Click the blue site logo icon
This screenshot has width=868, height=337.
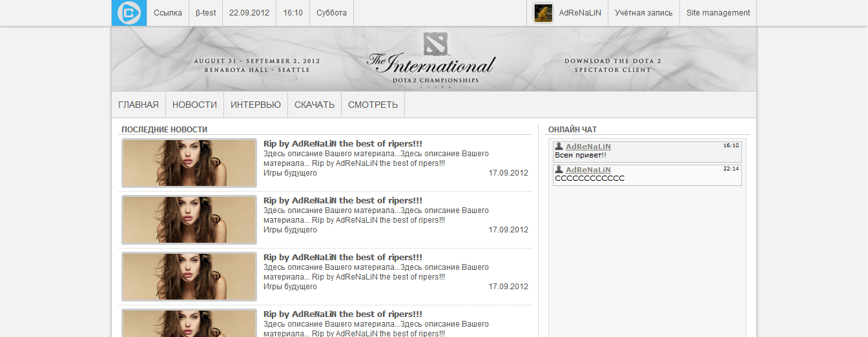129,13
